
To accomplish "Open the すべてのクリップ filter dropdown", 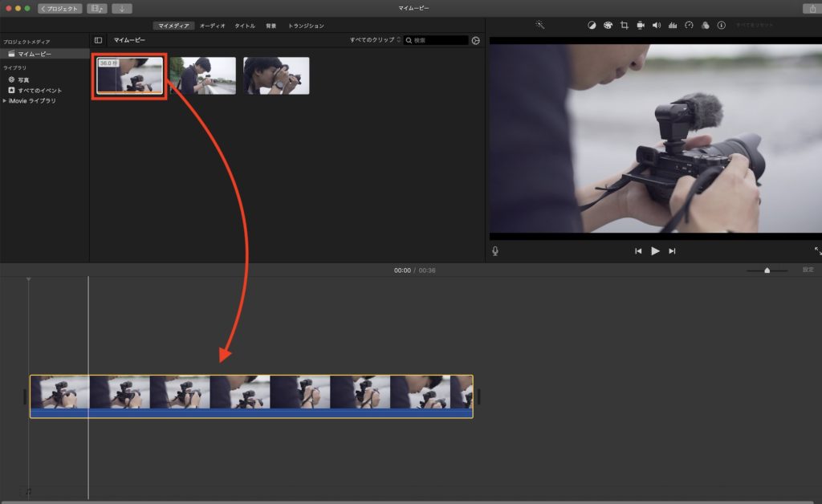I will point(375,40).
